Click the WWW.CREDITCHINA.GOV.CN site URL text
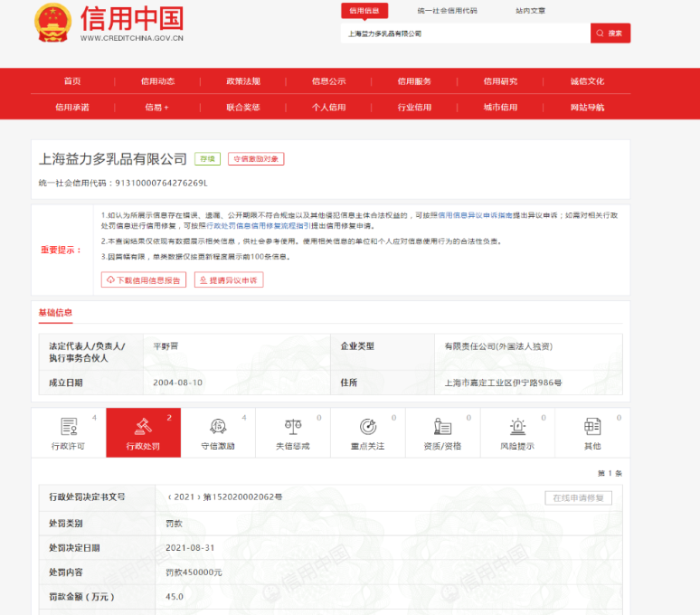The width and height of the screenshot is (700, 615). (132, 38)
